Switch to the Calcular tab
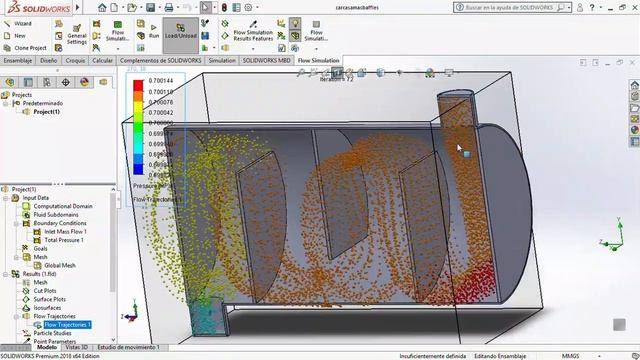 click(102, 60)
